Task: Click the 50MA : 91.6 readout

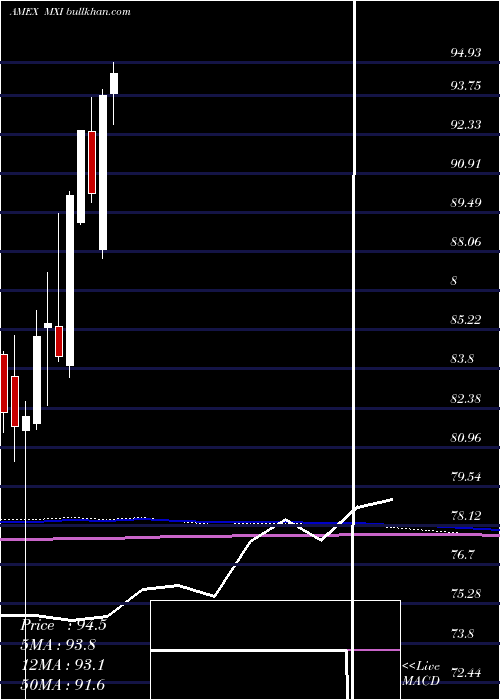Action: coord(63,684)
